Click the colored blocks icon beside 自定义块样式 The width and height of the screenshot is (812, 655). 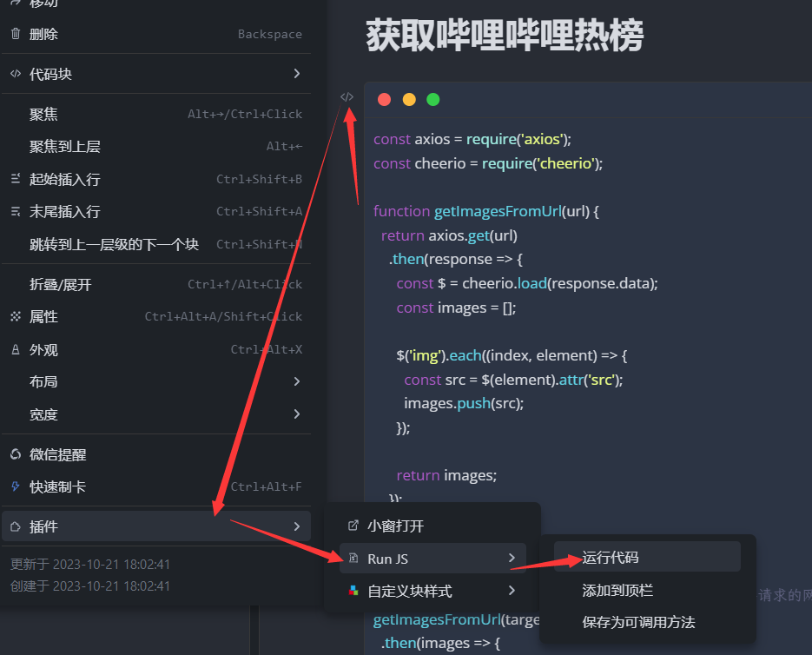point(353,590)
